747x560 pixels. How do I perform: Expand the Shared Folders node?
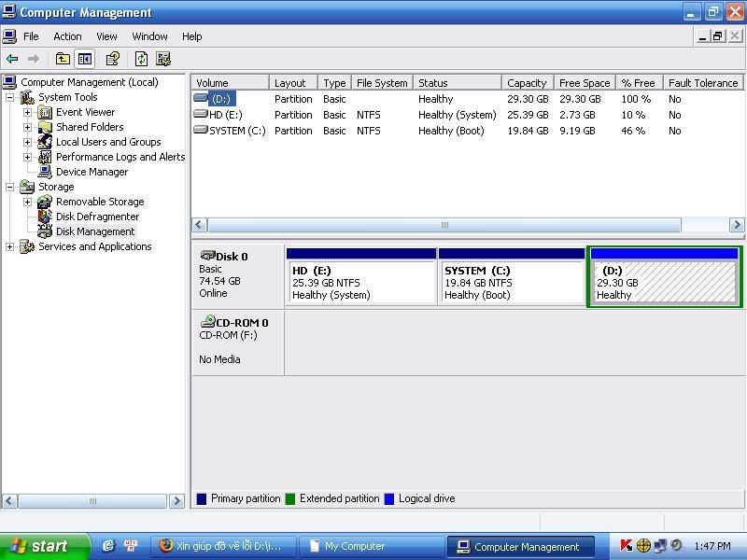pos(27,127)
